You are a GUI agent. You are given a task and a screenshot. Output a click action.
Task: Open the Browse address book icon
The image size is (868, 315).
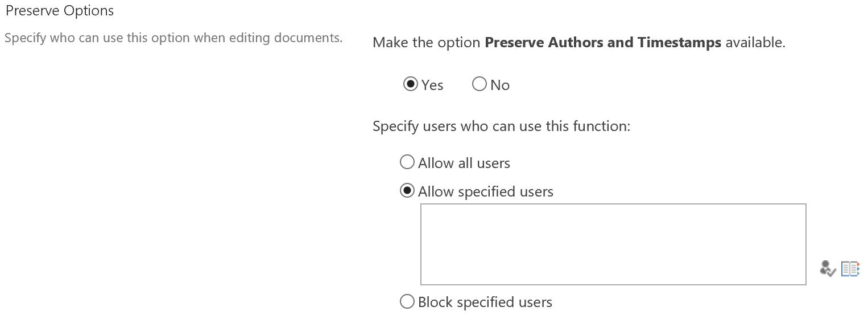click(850, 268)
